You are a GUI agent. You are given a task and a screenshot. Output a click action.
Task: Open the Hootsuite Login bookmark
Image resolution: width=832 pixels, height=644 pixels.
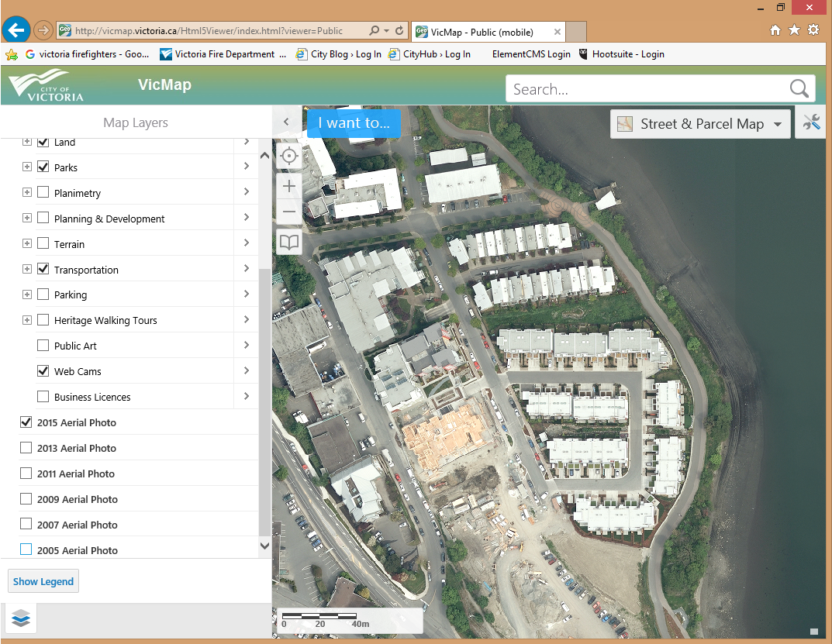tap(621, 54)
